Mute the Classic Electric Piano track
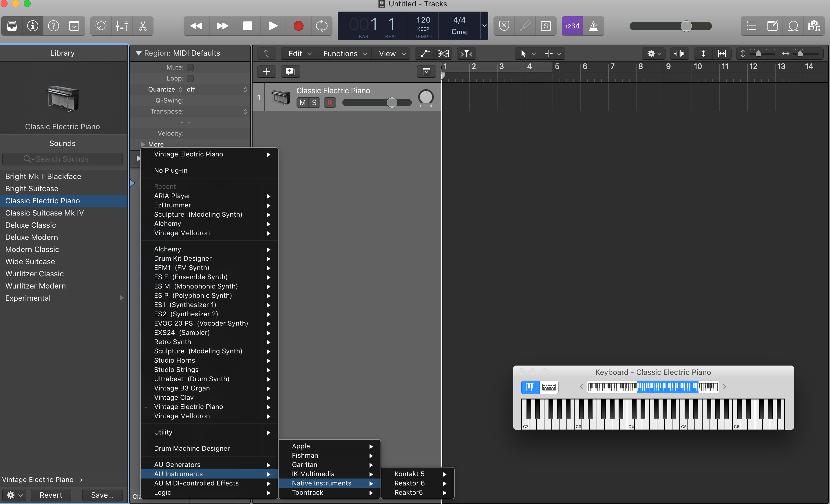The image size is (830, 504). [303, 103]
